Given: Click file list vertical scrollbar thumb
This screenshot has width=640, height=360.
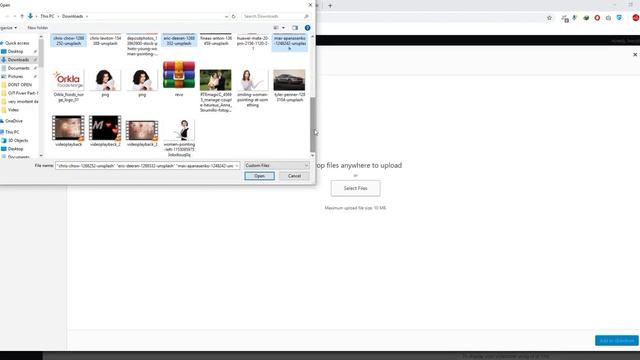Looking at the screenshot, I should coord(313,124).
